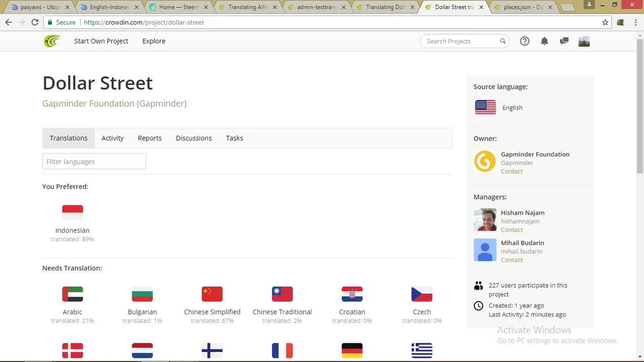Open the Arabic language label link
The height and width of the screenshot is (362, 644).
pyautogui.click(x=72, y=312)
